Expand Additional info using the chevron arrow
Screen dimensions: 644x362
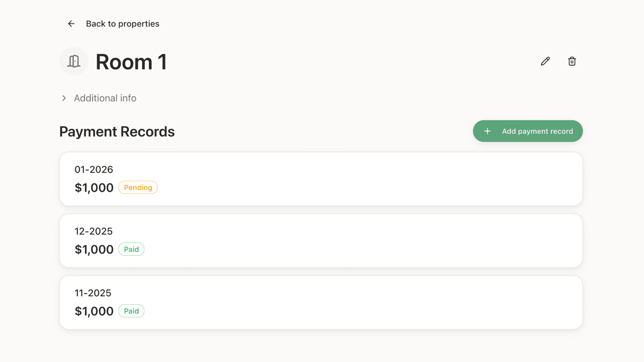tap(64, 98)
